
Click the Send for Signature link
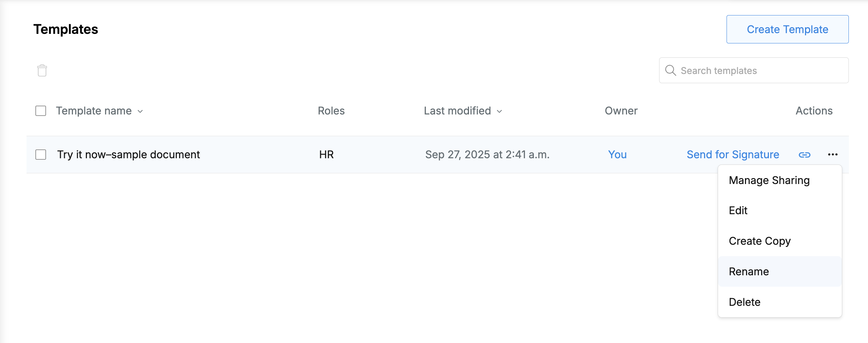[733, 155]
